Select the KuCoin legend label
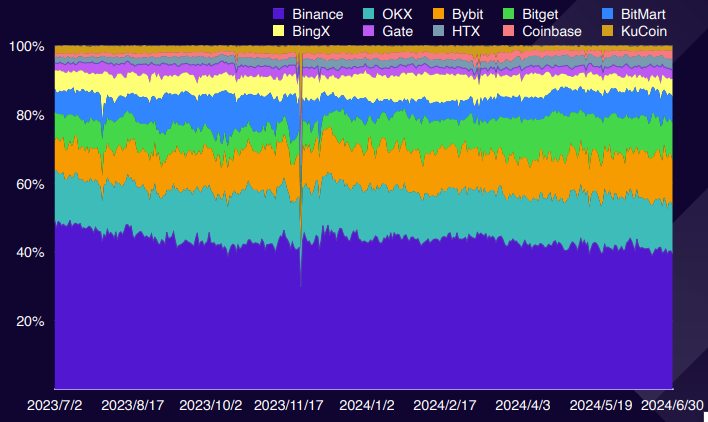 click(x=643, y=32)
